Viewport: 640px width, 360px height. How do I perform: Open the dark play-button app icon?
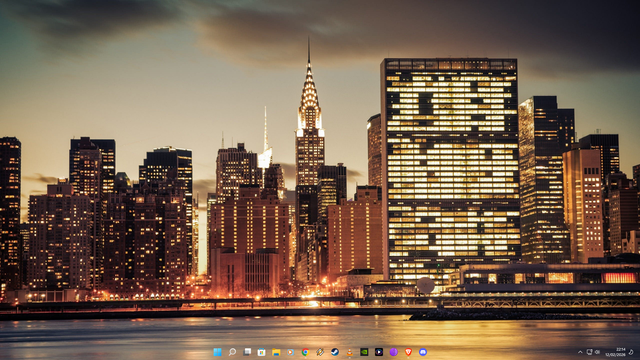coord(379,352)
